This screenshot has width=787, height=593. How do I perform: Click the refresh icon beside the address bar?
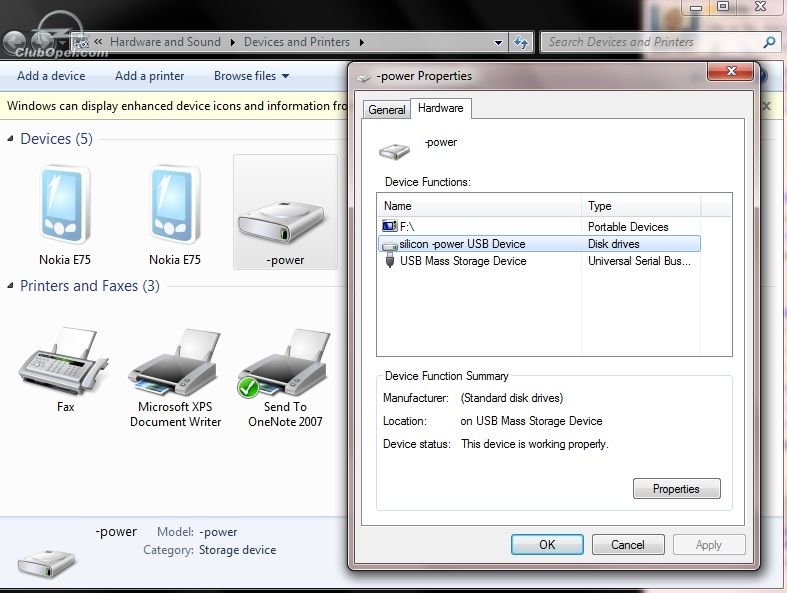[521, 42]
